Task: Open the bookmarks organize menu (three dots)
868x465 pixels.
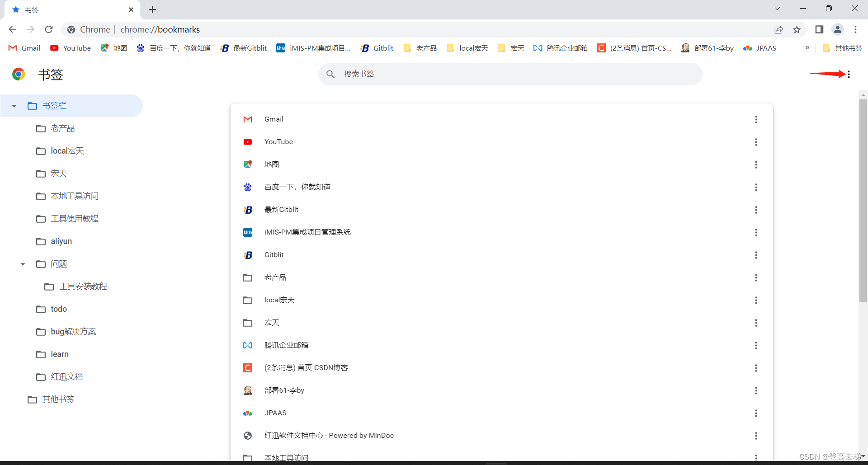Action: pos(849,74)
